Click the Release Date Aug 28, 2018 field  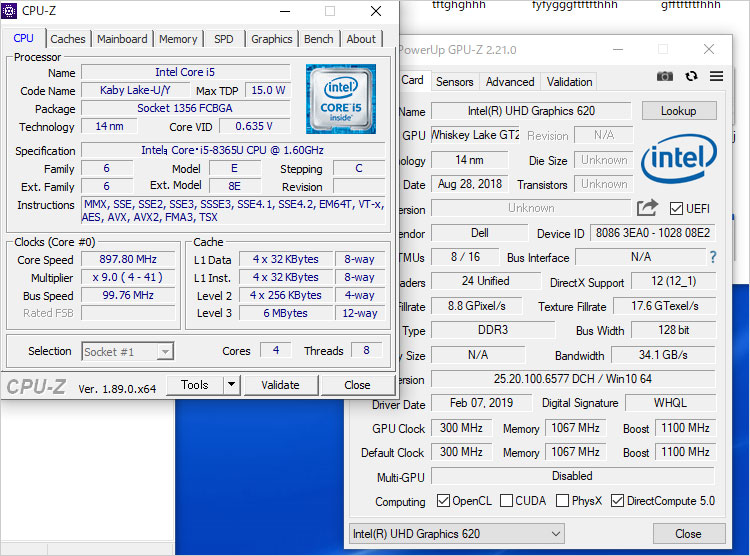470,184
